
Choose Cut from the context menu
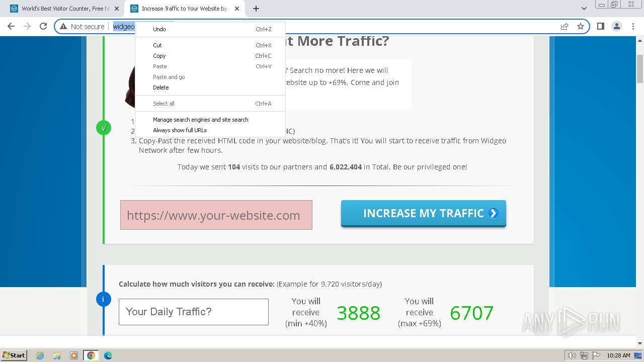coord(210,45)
